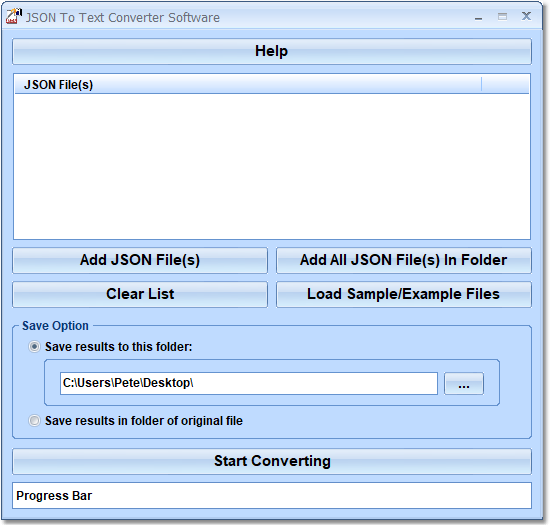Screen dimensions: 550x527
Task: Click the JSON File(s) column header
Action: click(248, 85)
